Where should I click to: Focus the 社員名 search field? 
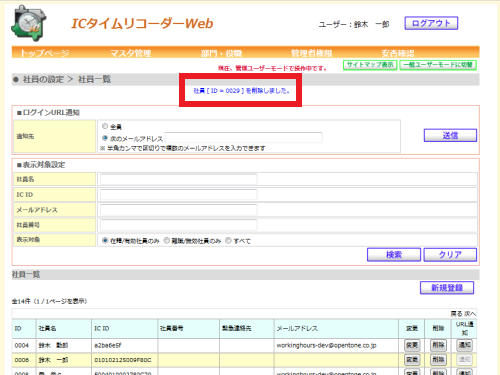coord(179,179)
